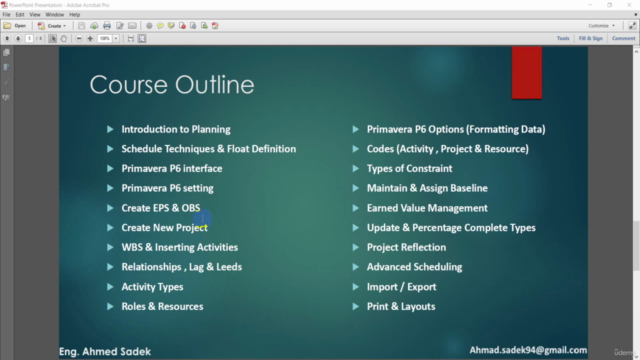Click "Primavera P6 Options (Formatting Data)" line
The image size is (640, 360).
[x=456, y=129]
